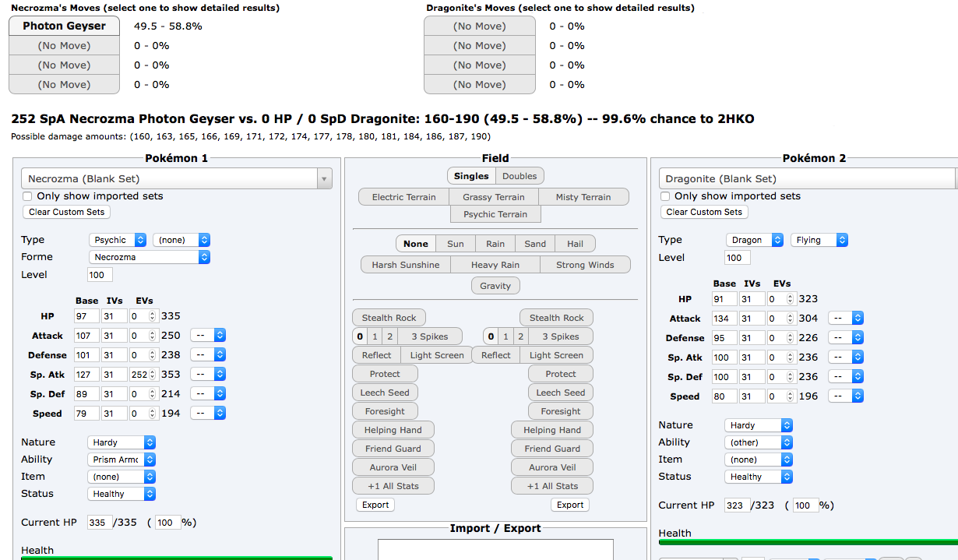Select the Singles format
The width and height of the screenshot is (958, 560).
(471, 176)
